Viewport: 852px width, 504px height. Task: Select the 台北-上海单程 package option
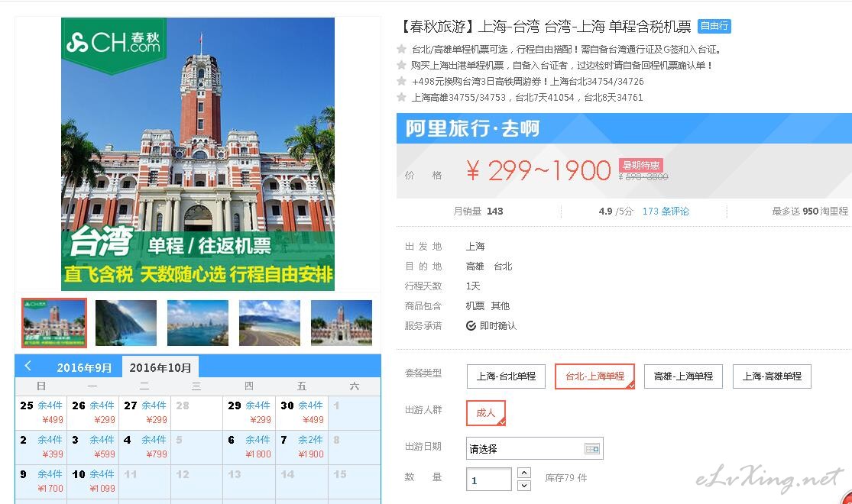pos(594,376)
